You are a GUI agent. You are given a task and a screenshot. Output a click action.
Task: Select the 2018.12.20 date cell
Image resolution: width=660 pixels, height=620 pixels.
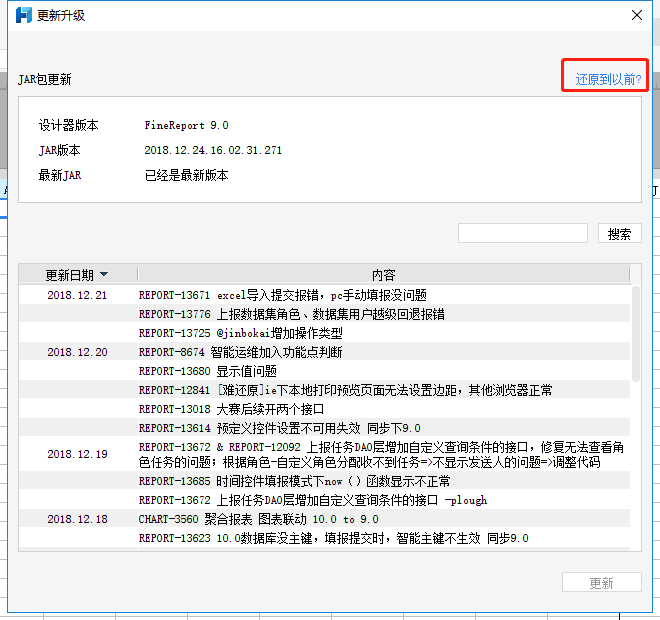coord(77,352)
